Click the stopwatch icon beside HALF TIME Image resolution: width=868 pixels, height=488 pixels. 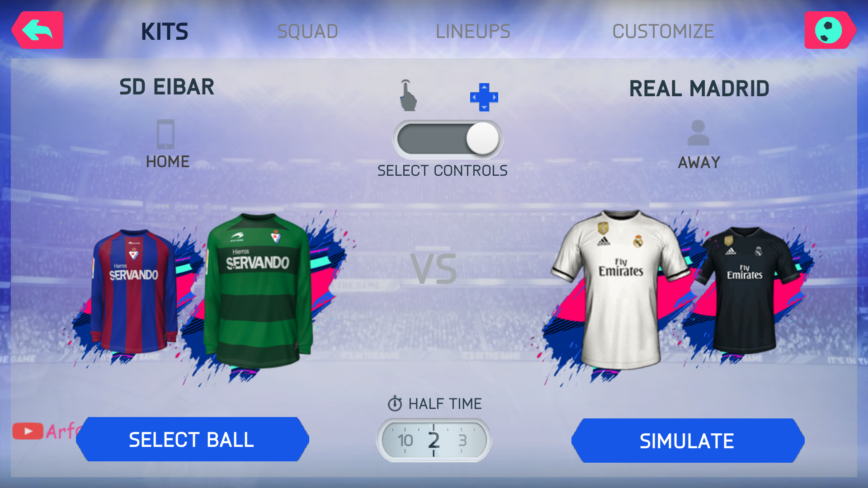pyautogui.click(x=395, y=404)
